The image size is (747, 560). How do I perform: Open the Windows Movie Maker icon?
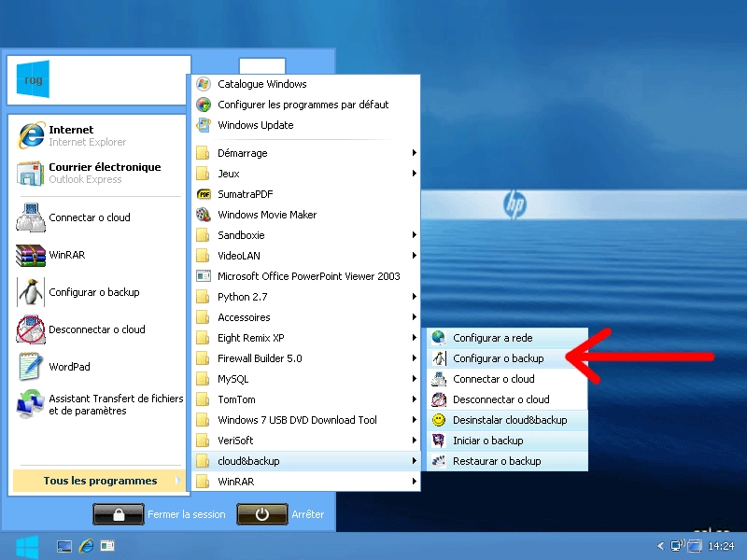(x=204, y=215)
